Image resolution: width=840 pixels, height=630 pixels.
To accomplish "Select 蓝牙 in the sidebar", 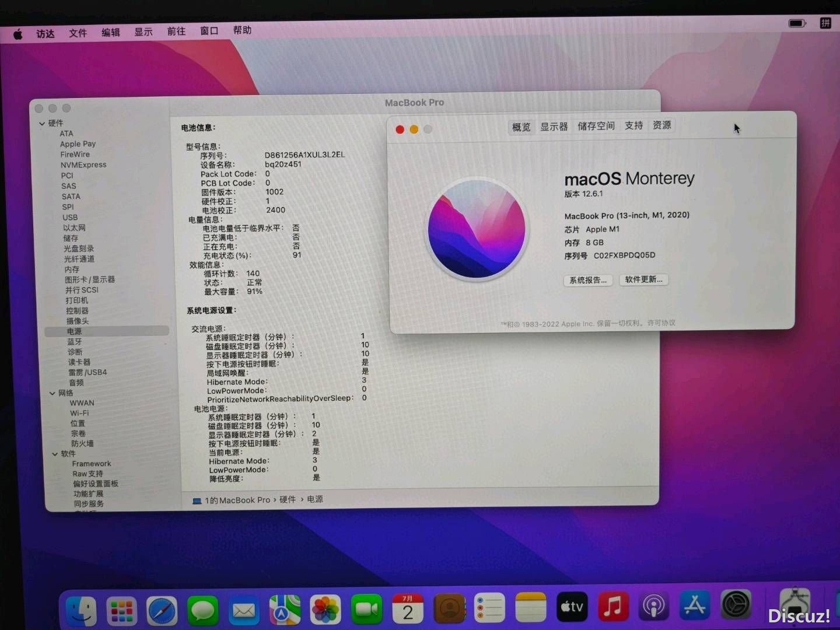I will pyautogui.click(x=75, y=342).
